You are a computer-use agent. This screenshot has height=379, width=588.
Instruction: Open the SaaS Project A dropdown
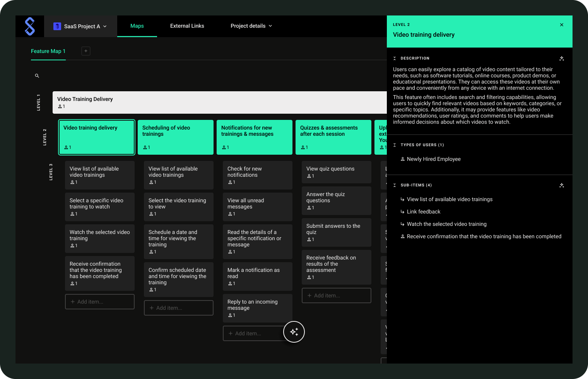(x=80, y=26)
